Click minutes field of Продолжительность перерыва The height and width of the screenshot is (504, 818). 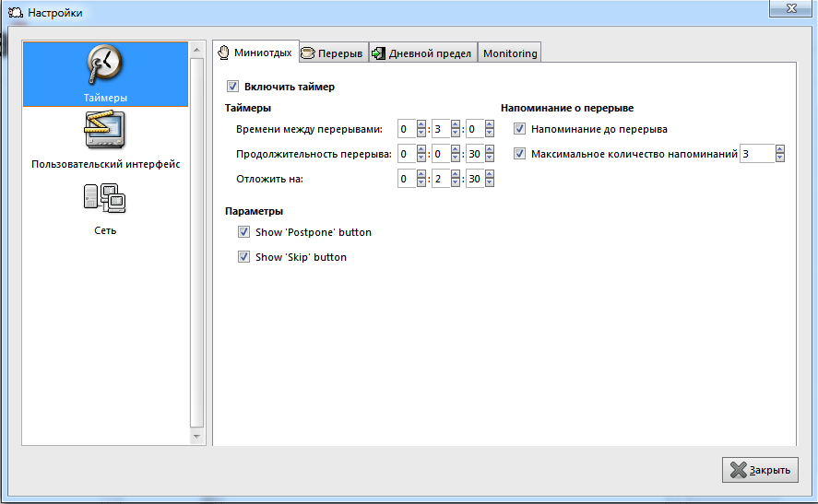click(442, 154)
